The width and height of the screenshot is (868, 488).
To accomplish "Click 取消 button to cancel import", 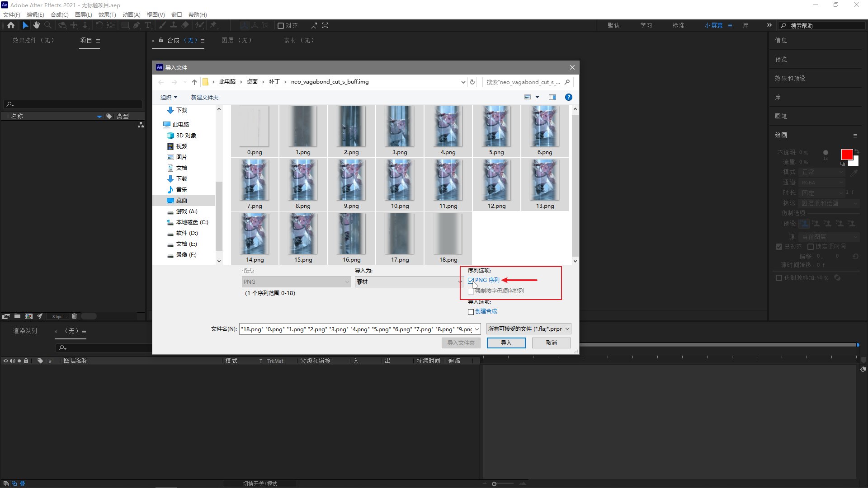I will [x=550, y=342].
